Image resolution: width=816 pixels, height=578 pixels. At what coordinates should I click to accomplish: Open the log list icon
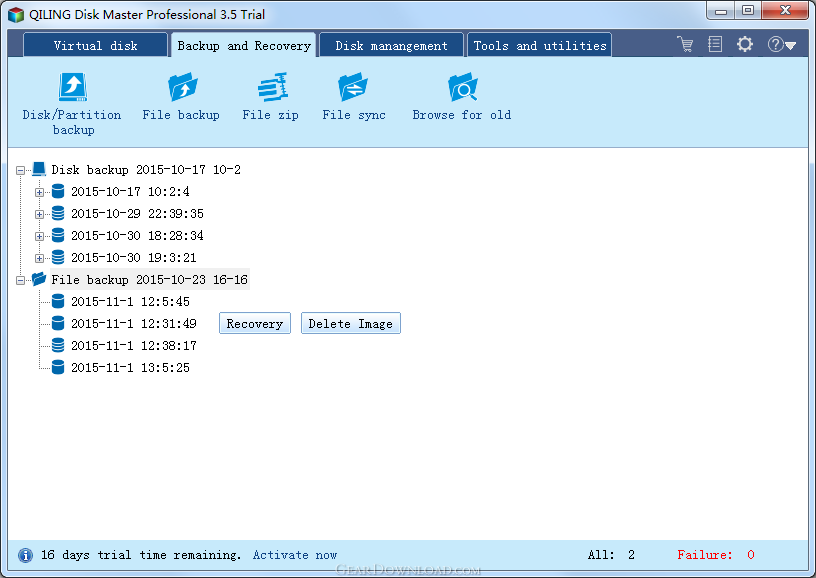[715, 44]
